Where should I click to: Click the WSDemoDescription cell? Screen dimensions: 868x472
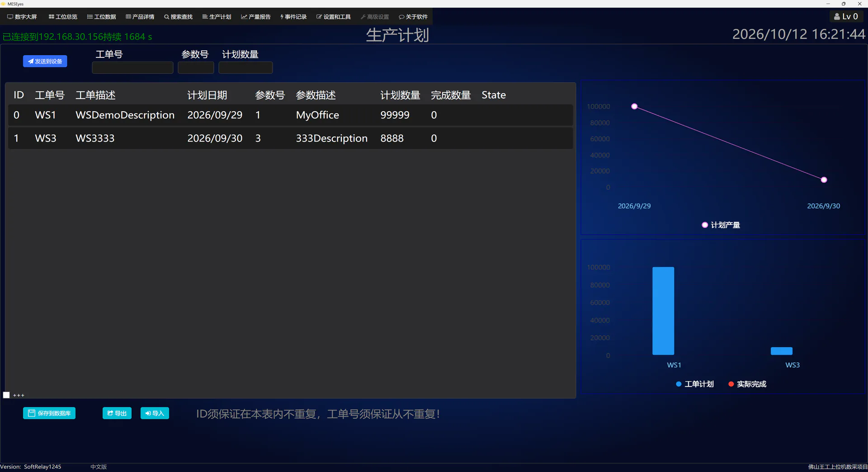click(125, 115)
